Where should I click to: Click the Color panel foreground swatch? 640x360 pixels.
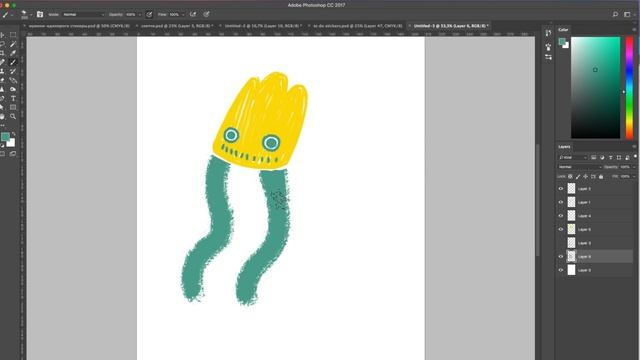click(562, 41)
